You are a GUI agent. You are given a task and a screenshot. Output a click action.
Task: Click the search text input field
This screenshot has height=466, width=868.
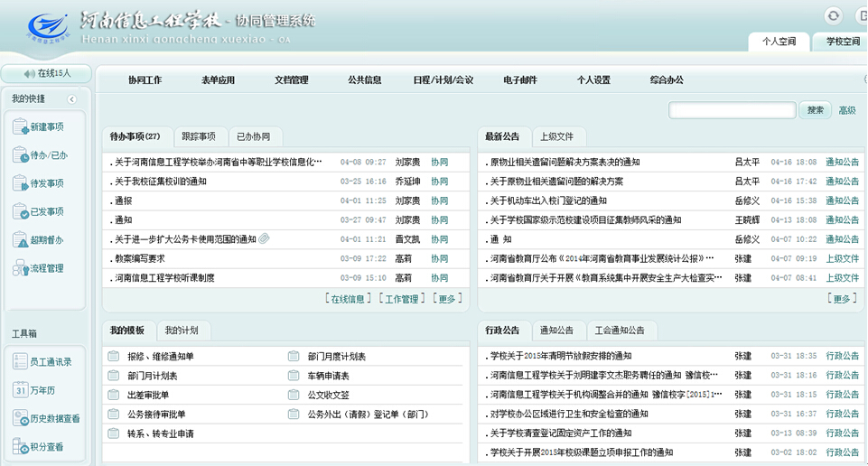(x=732, y=110)
